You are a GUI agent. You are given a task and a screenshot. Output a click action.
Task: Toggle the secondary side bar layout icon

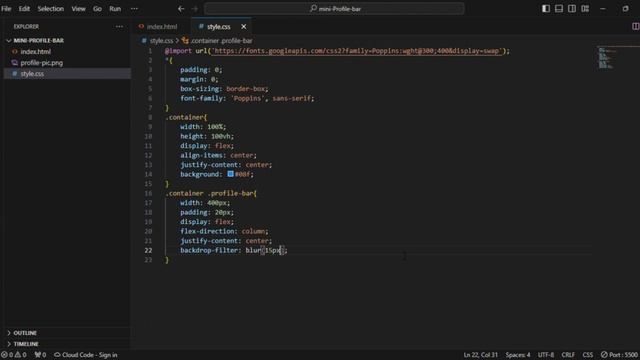pyautogui.click(x=572, y=9)
